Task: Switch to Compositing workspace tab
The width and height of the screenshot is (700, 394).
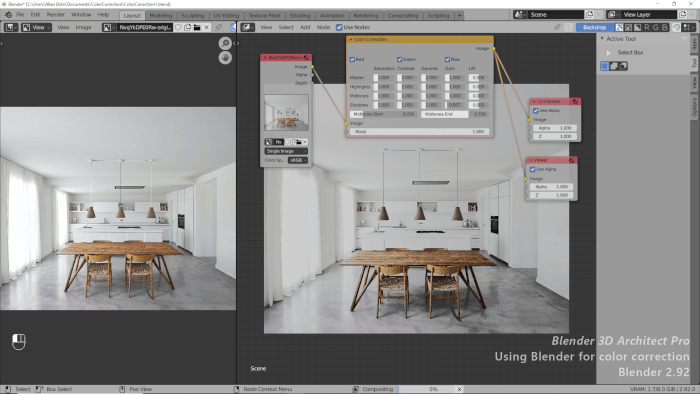Action: [403, 16]
